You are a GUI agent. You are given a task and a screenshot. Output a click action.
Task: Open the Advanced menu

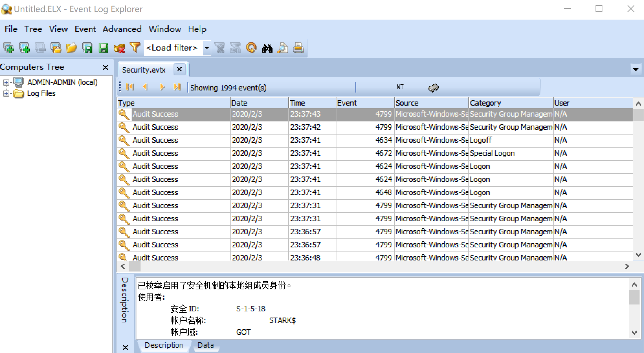122,29
